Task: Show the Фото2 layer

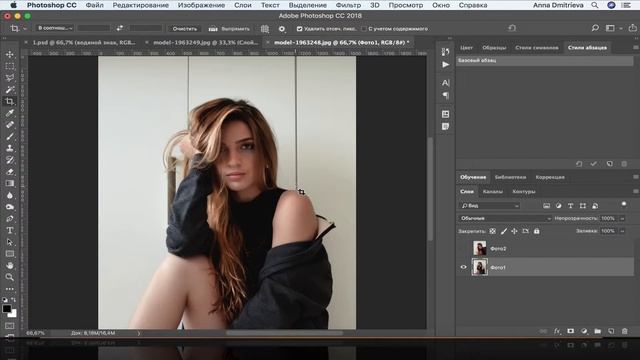Action: [463, 249]
